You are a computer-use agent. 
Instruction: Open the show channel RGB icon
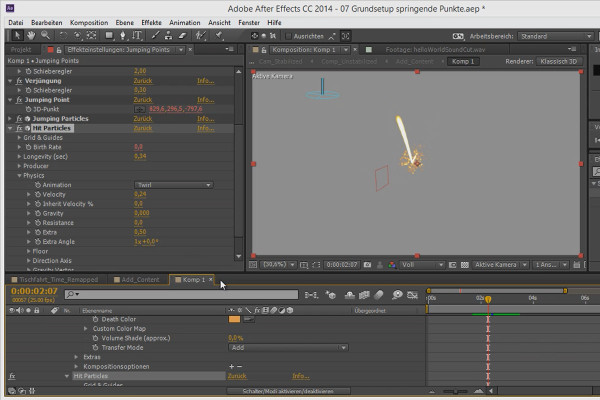(x=392, y=264)
